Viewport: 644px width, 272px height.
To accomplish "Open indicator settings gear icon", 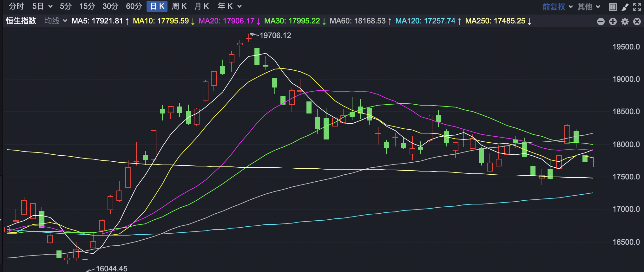I will [x=625, y=22].
